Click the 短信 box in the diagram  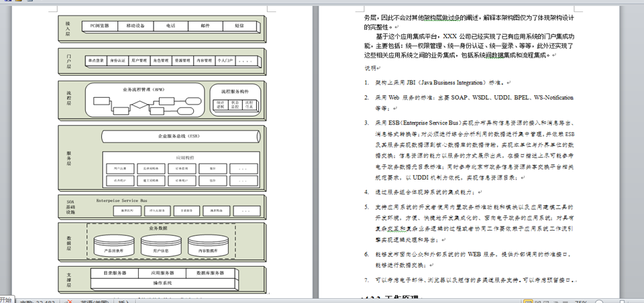click(x=240, y=25)
